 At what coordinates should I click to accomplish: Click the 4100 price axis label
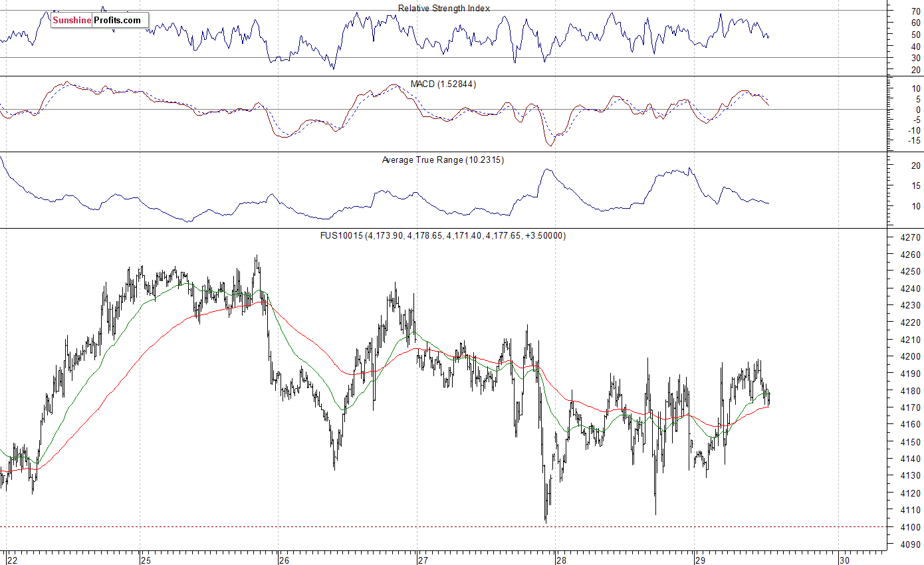coord(910,526)
